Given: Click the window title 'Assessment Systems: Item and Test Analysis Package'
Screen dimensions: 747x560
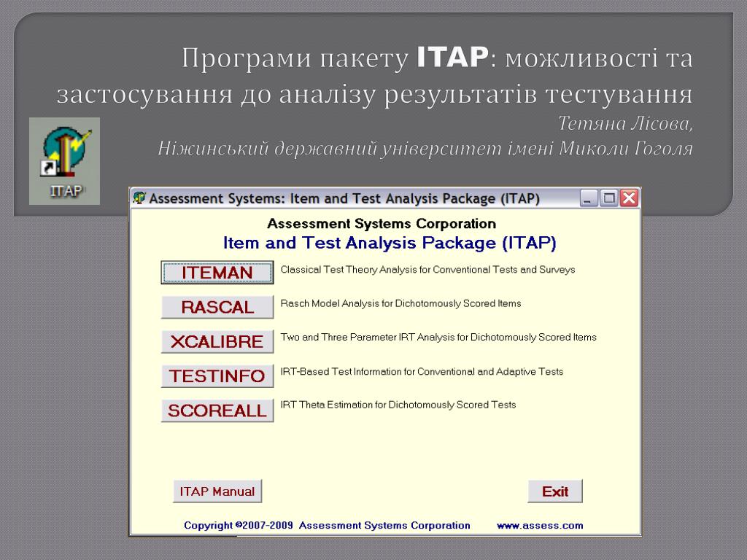Looking at the screenshot, I should point(344,198).
